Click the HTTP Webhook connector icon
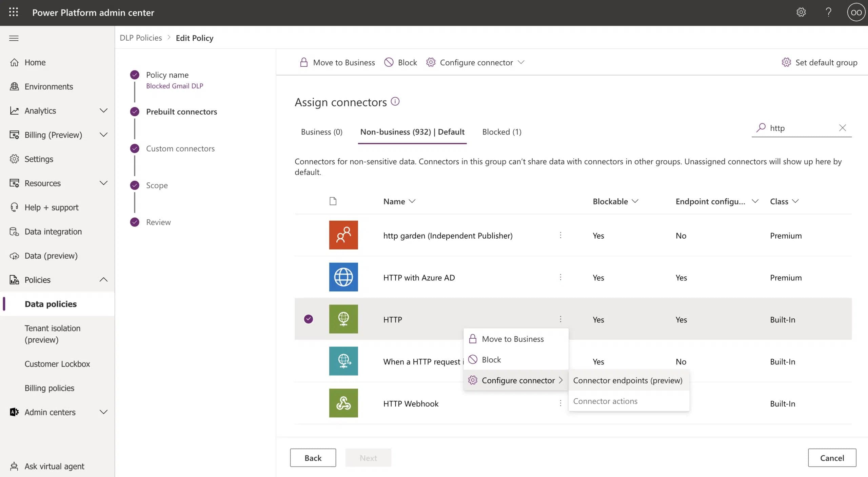 (343, 403)
